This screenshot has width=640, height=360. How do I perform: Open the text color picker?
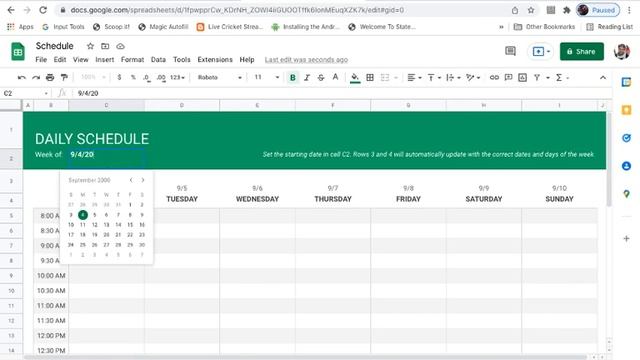click(335, 77)
